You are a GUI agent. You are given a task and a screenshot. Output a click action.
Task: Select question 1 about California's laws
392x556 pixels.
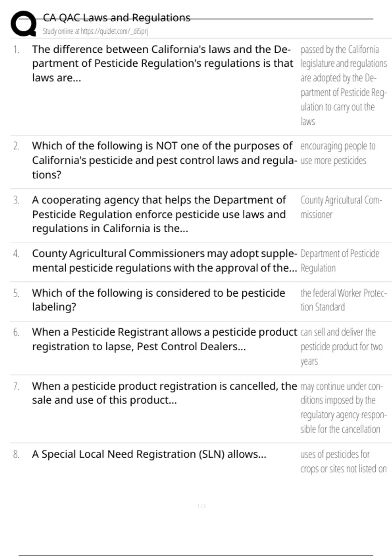pyautogui.click(x=162, y=63)
